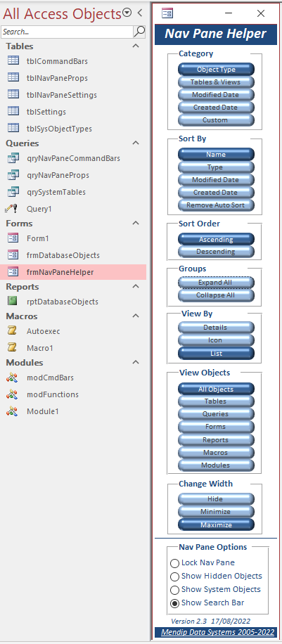Collapse the navigation pane with shutter arrow
Image resolution: width=282 pixels, height=644 pixels.
pyautogui.click(x=140, y=13)
